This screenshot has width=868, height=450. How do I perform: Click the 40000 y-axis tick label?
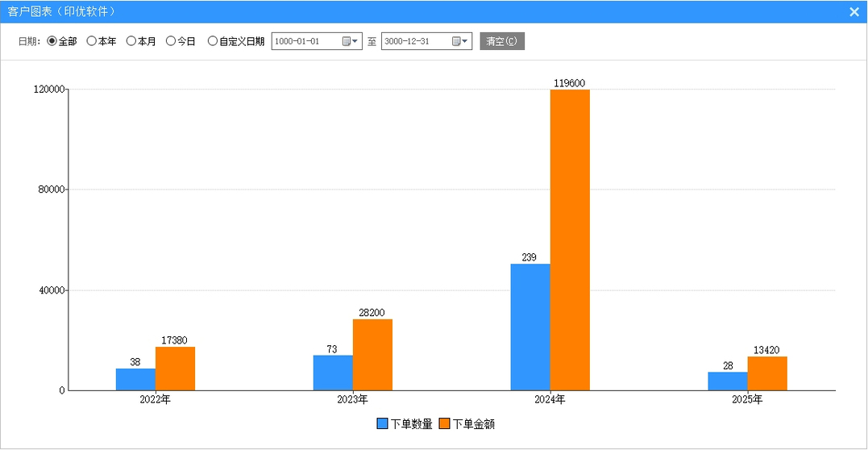click(x=52, y=290)
